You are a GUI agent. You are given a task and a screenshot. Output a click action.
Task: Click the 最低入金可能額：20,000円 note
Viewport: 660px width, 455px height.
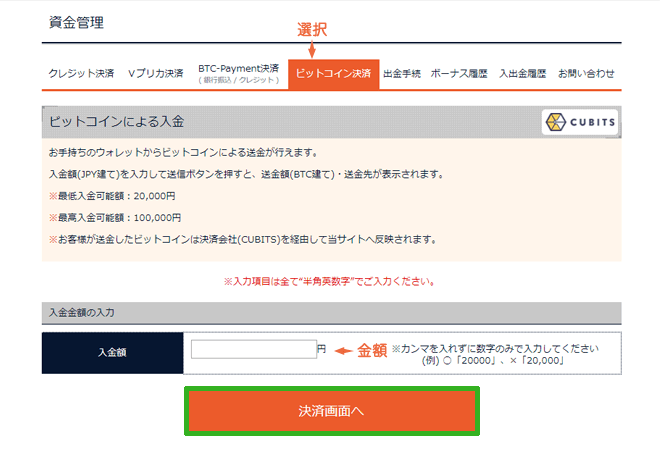tap(112, 196)
